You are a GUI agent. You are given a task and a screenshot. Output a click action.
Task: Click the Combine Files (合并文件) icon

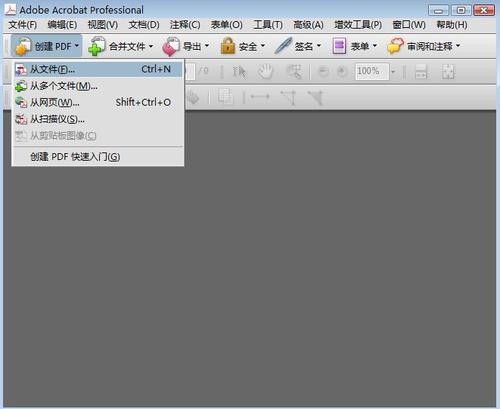[x=96, y=46]
